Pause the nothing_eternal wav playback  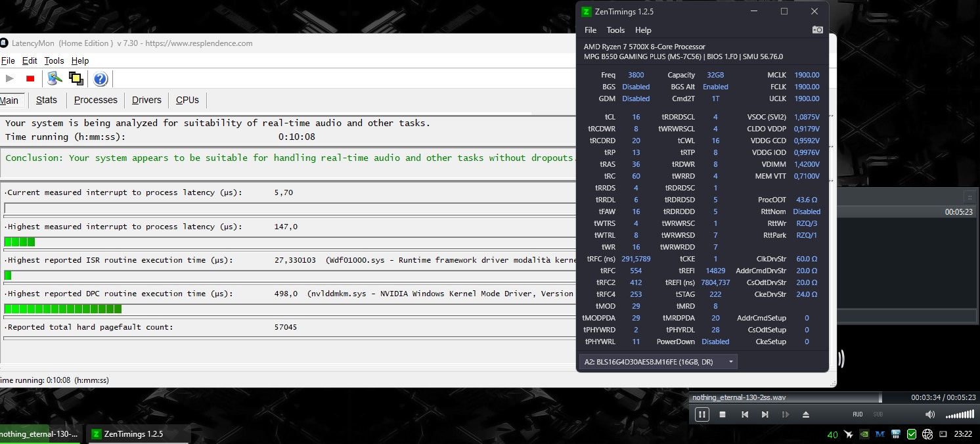click(x=702, y=414)
